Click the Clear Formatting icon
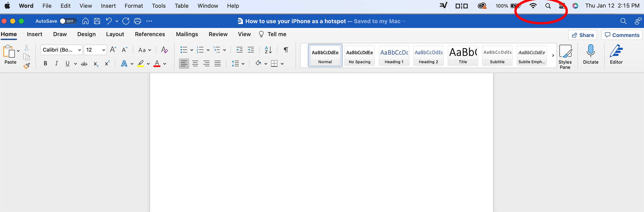Image resolution: width=644 pixels, height=212 pixels. (x=164, y=50)
